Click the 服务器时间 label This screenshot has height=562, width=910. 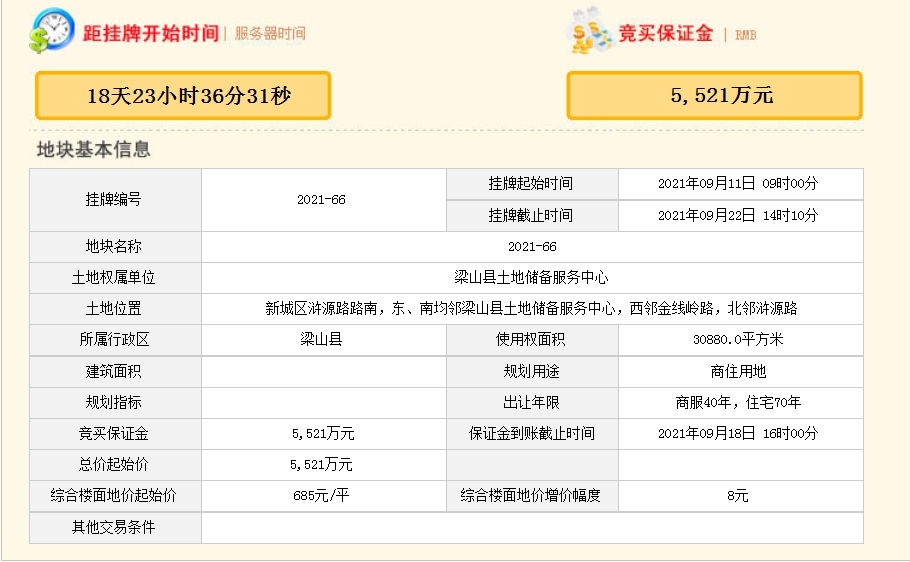pyautogui.click(x=270, y=34)
